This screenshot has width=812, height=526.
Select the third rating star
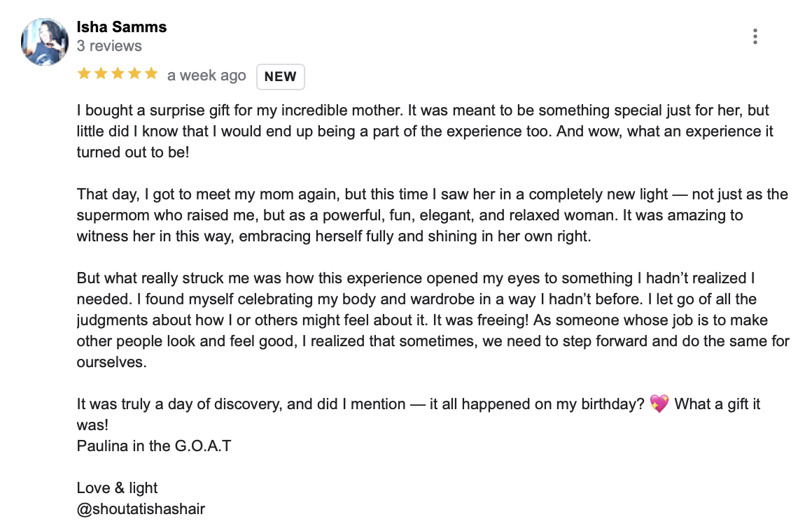click(118, 74)
